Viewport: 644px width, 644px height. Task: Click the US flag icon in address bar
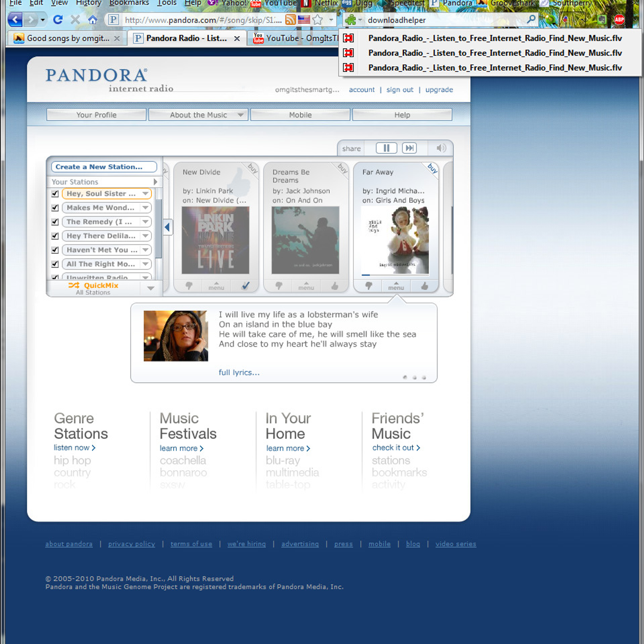[304, 19]
